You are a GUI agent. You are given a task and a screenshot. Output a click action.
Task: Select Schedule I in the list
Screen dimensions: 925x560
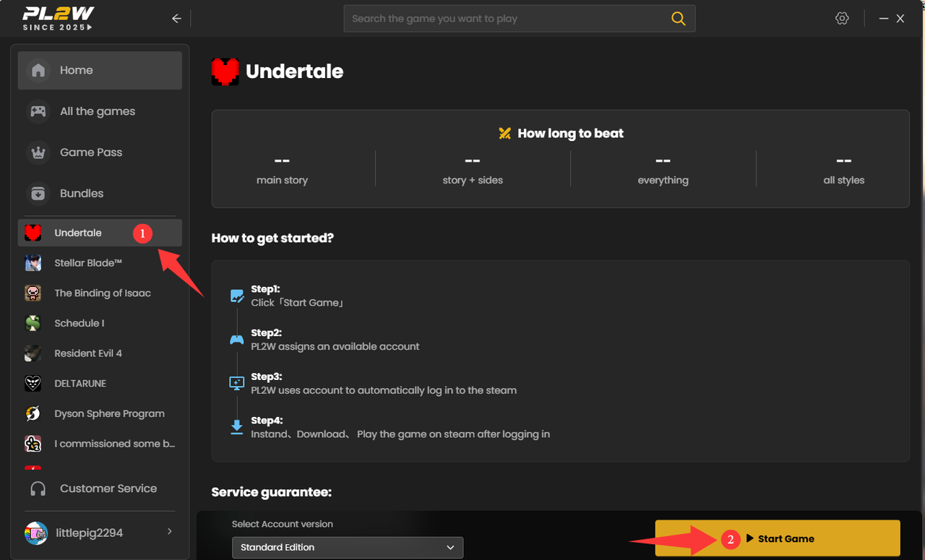(100, 323)
